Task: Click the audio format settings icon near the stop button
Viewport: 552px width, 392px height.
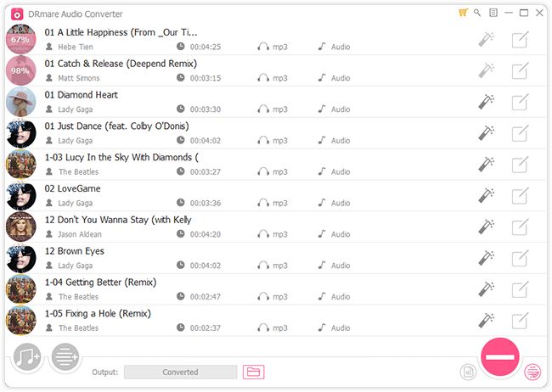Action: pyautogui.click(x=467, y=372)
